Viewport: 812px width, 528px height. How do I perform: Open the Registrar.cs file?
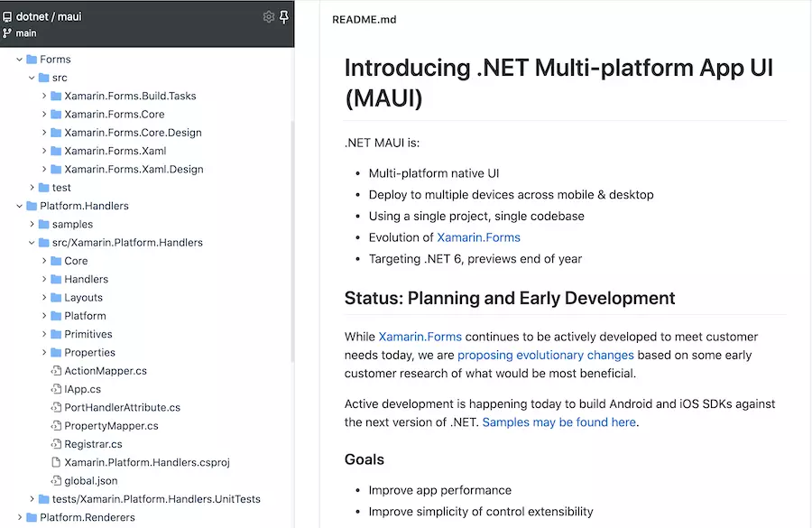(x=93, y=444)
